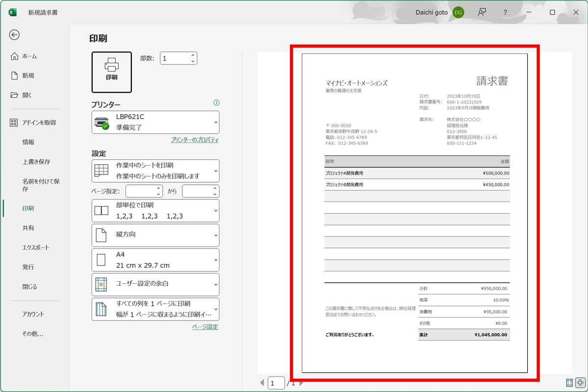This screenshot has height=392, width=588.
Task: Open the LBP621C printer dropdown
Action: pos(155,122)
